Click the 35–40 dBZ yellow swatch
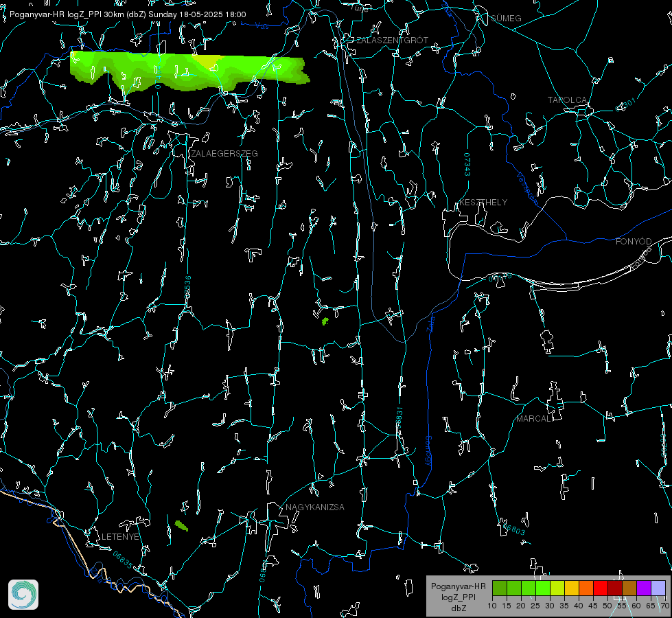 coord(572,588)
